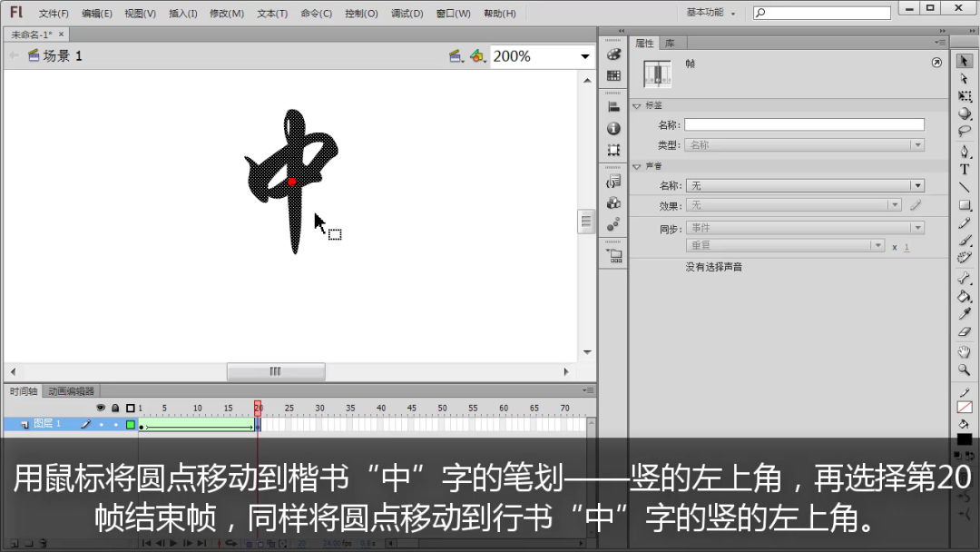Switch to the 动画编辑器 tab
Viewport: 980px width, 552px height.
click(x=71, y=391)
